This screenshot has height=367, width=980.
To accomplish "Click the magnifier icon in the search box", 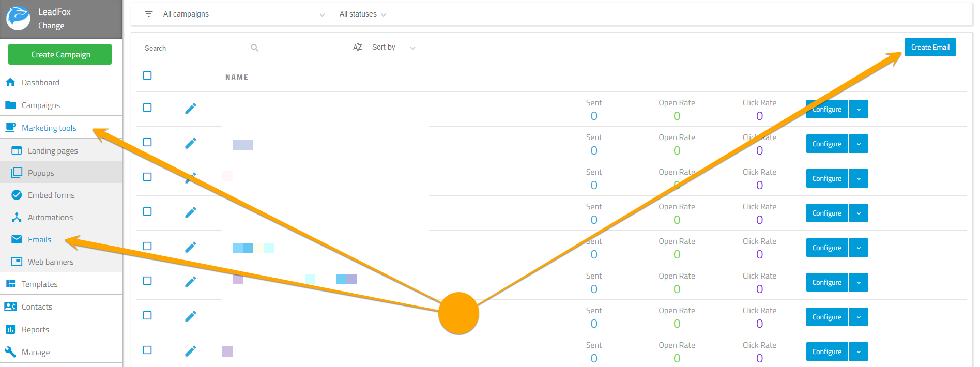I will tap(255, 48).
